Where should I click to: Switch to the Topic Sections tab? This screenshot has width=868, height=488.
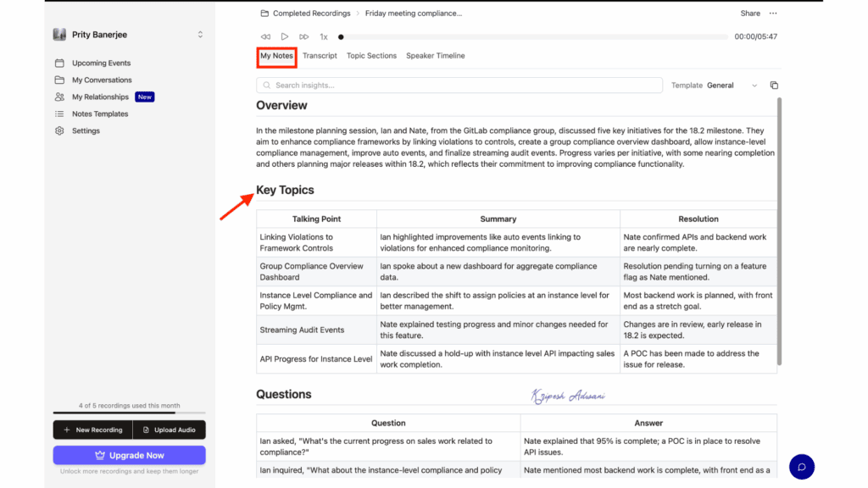pyautogui.click(x=371, y=56)
